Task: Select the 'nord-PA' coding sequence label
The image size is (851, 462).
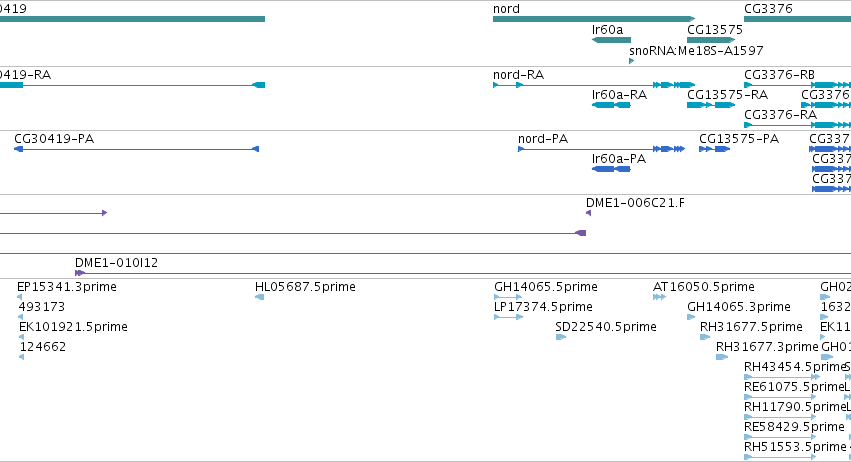Action: pyautogui.click(x=543, y=139)
